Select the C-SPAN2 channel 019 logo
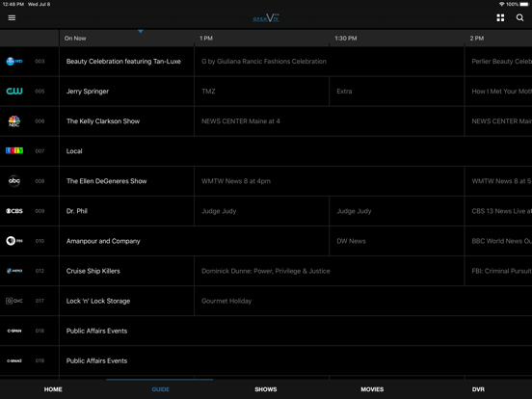Image resolution: width=532 pixels, height=399 pixels. (14, 360)
